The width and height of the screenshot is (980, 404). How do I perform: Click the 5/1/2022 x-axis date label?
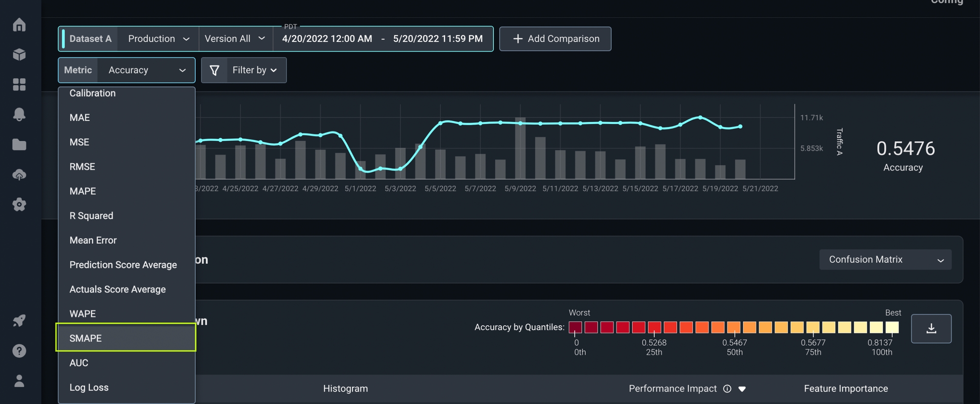(360, 188)
